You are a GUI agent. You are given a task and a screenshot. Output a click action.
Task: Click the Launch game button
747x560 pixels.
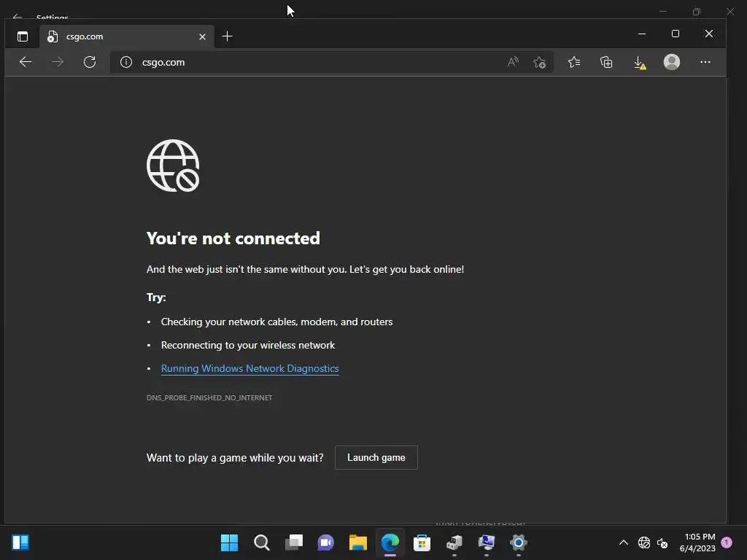point(376,458)
